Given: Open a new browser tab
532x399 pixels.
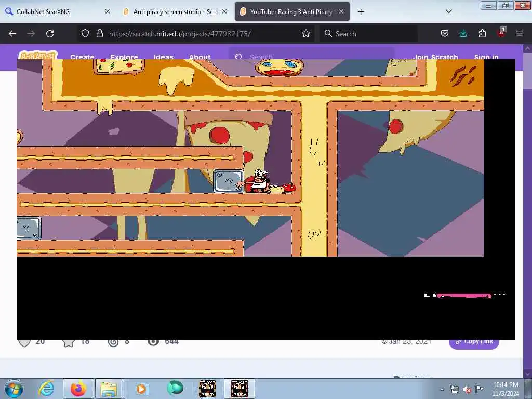Looking at the screenshot, I should pyautogui.click(x=361, y=12).
